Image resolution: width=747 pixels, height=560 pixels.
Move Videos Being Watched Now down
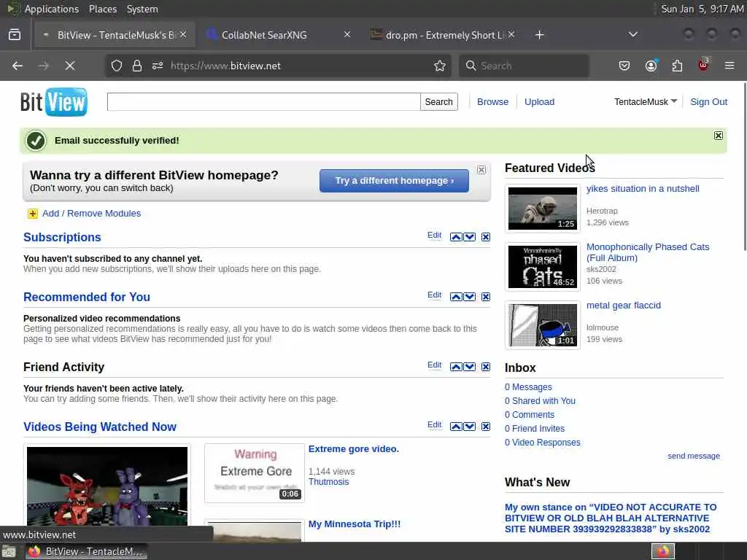[x=469, y=426]
